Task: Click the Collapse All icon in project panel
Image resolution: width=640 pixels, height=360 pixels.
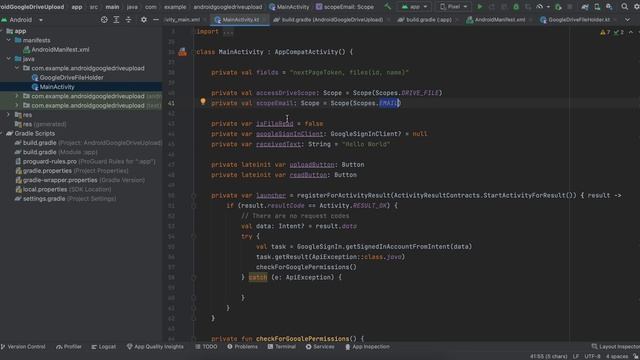Action: (128, 20)
